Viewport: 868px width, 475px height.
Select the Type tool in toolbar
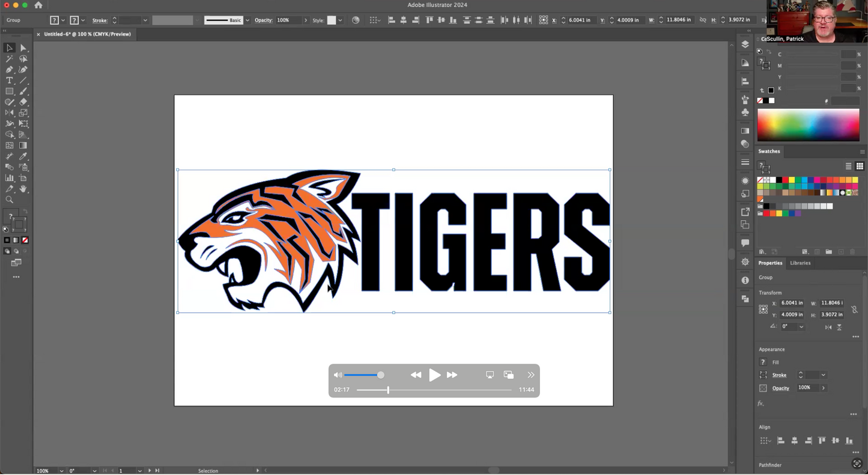10,81
